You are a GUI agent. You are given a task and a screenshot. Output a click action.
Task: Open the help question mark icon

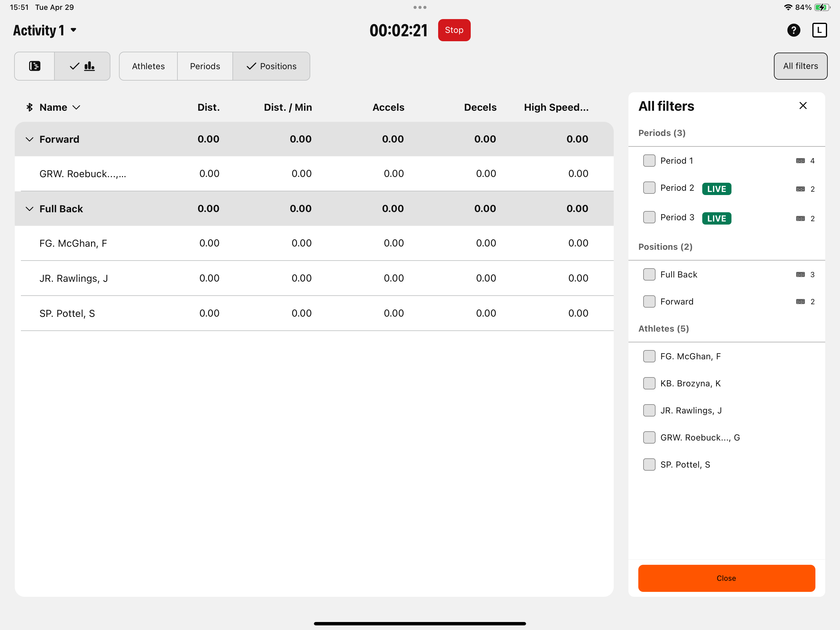793,30
